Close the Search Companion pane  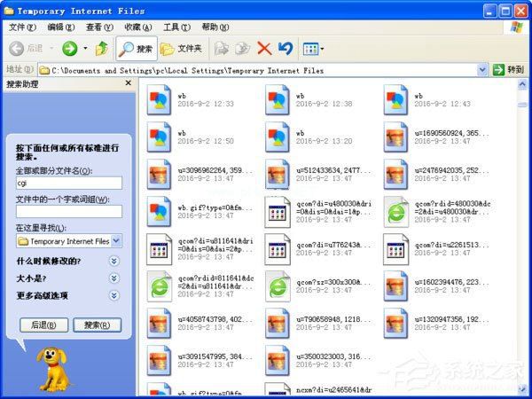click(129, 83)
